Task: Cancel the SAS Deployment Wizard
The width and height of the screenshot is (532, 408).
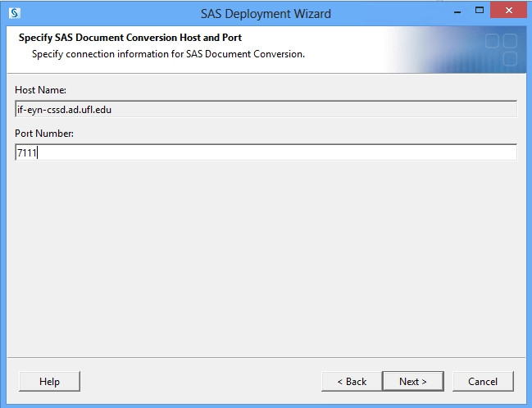Action: [483, 382]
